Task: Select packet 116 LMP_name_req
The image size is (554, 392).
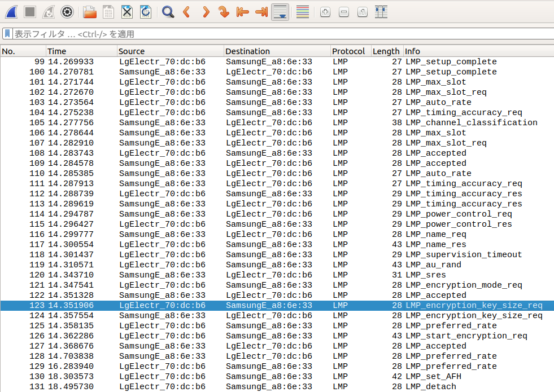Action: tap(277, 234)
